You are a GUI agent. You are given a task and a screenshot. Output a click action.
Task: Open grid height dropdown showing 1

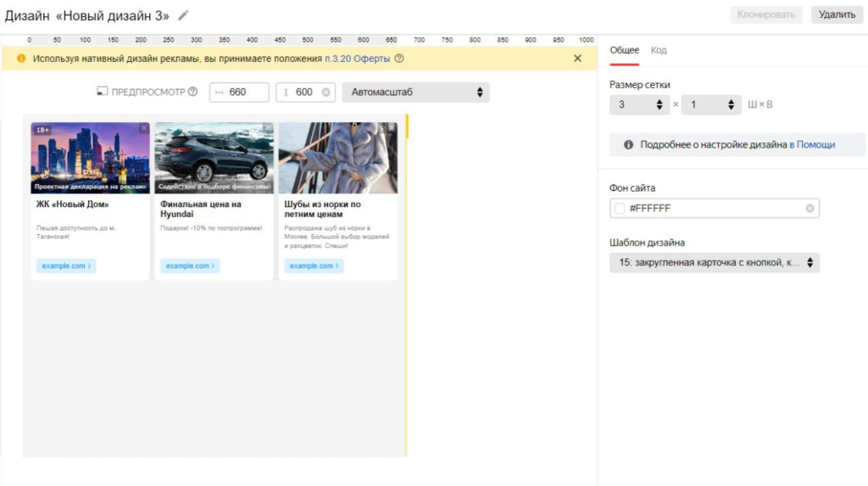click(711, 104)
